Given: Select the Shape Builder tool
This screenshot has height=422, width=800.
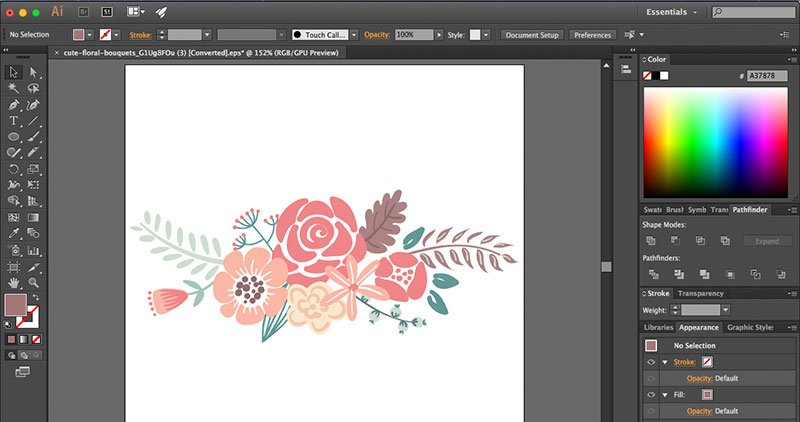Looking at the screenshot, I should pyautogui.click(x=14, y=201).
